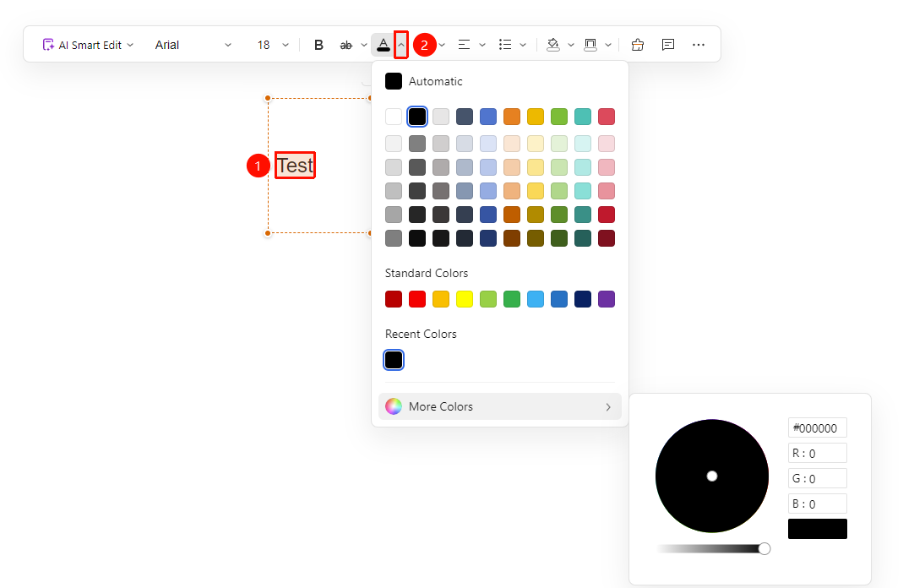Expand the bullet list options arrow
Viewport: 914px width, 588px height.
[x=523, y=45]
